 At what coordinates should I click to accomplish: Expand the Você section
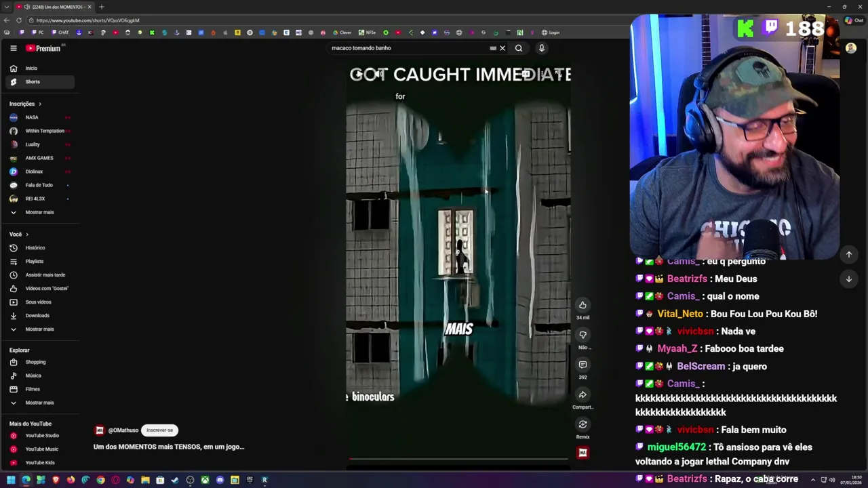point(19,234)
